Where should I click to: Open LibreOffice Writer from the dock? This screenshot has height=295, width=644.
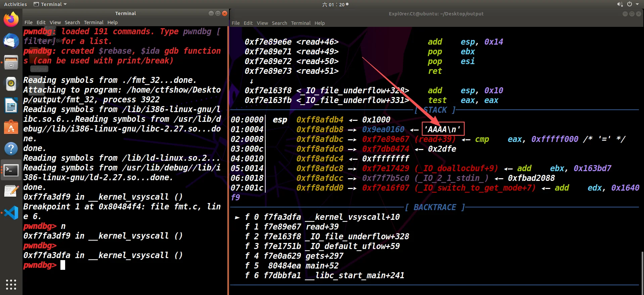11,105
